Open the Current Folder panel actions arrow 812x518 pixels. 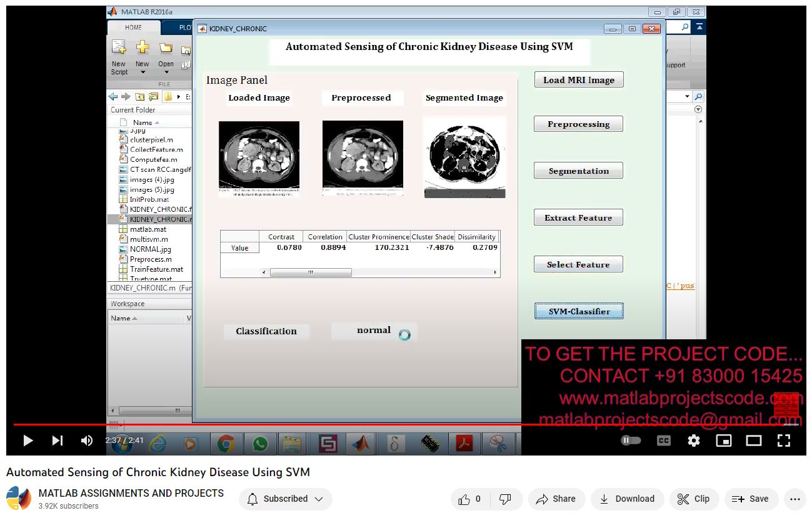tap(698, 109)
